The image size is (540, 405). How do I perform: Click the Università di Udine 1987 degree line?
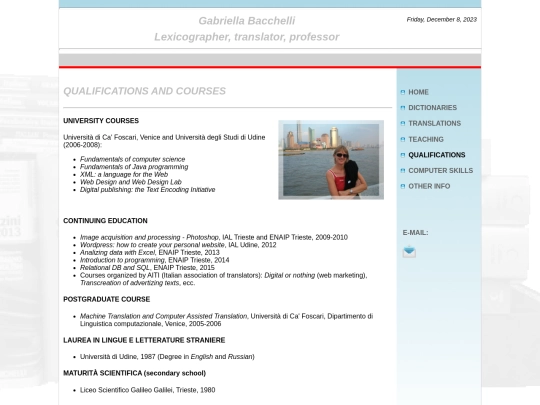(167, 357)
